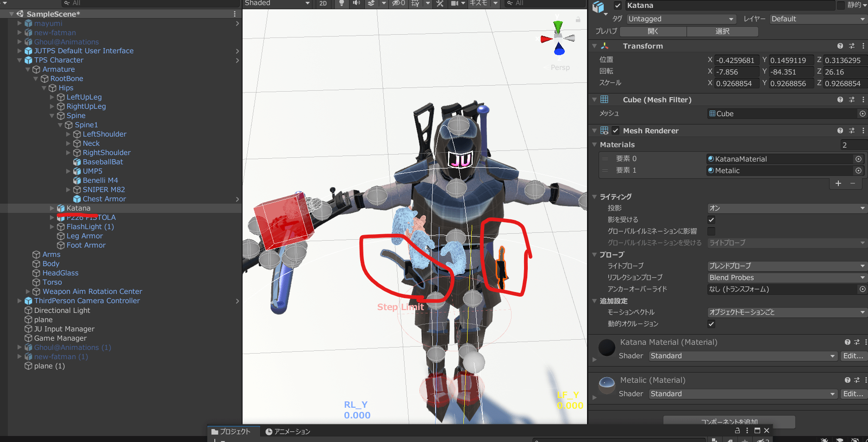Image resolution: width=868 pixels, height=442 pixels.
Task: Toggle 2D view mode in scene toolbar
Action: click(323, 3)
